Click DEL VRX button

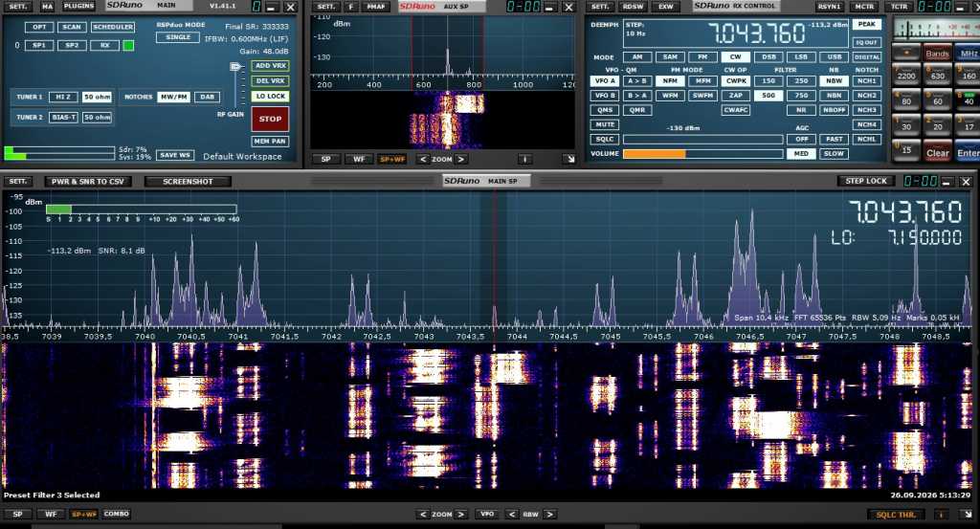pyautogui.click(x=271, y=81)
